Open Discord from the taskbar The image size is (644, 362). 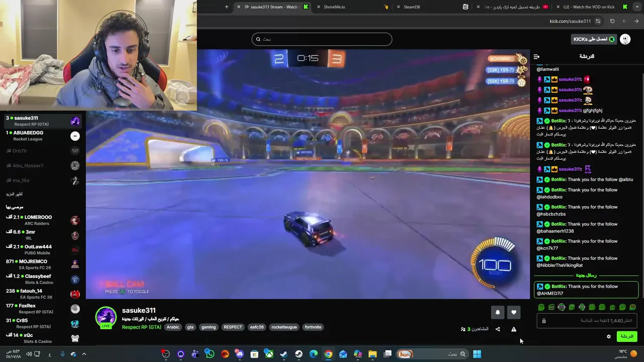(239, 354)
